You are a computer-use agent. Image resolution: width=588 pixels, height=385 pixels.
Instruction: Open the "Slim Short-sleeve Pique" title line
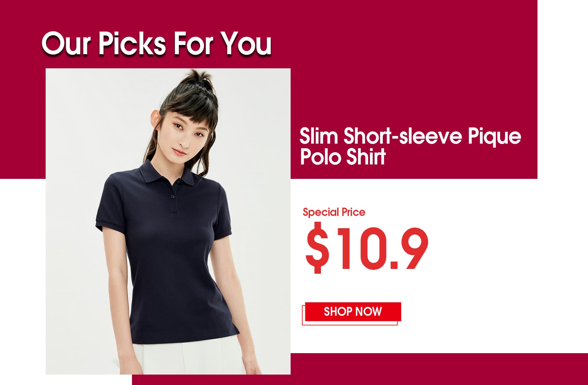[410, 136]
